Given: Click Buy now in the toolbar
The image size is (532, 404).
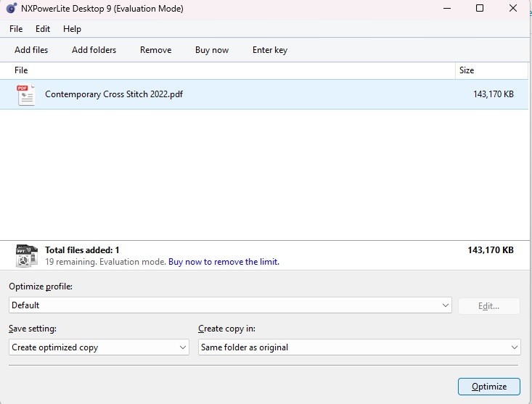Looking at the screenshot, I should pos(212,50).
